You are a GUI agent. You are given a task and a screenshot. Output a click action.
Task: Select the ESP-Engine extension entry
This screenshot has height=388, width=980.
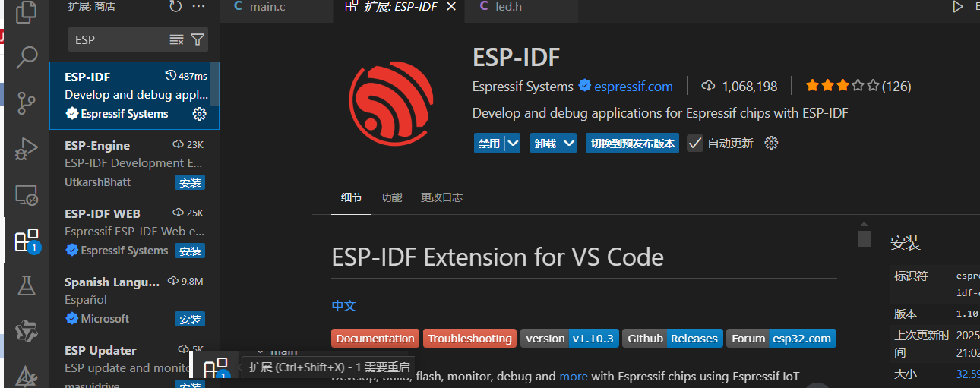click(134, 164)
